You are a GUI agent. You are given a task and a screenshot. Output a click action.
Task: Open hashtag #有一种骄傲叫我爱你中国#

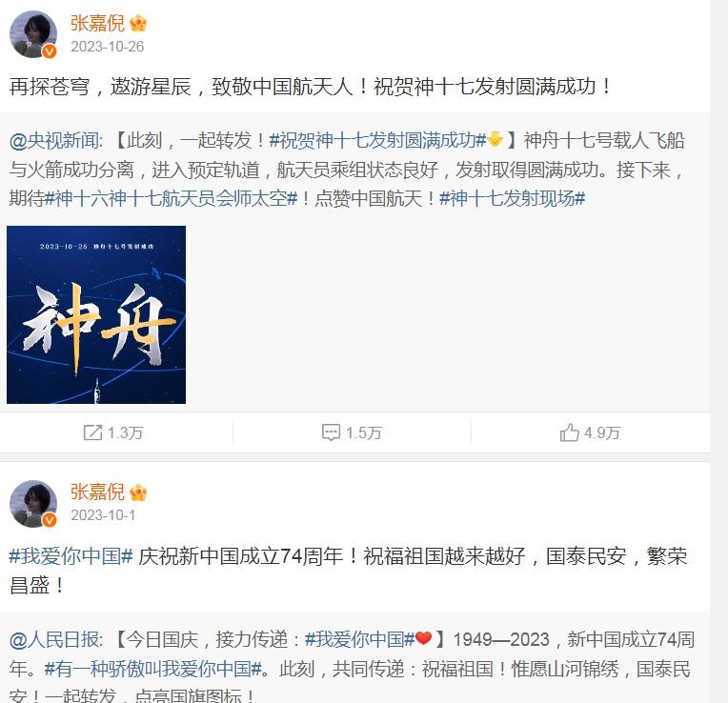(x=153, y=669)
